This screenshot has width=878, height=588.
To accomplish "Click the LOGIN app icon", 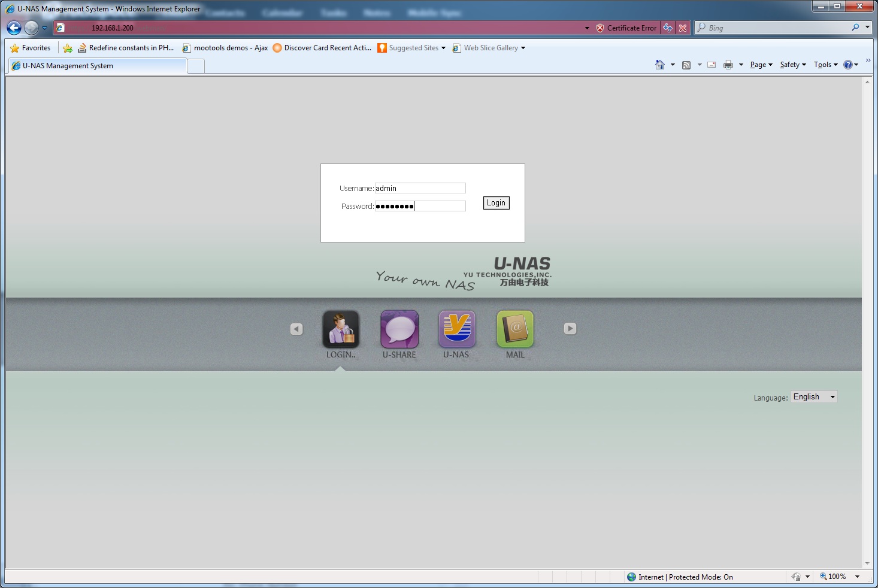I will 341,329.
